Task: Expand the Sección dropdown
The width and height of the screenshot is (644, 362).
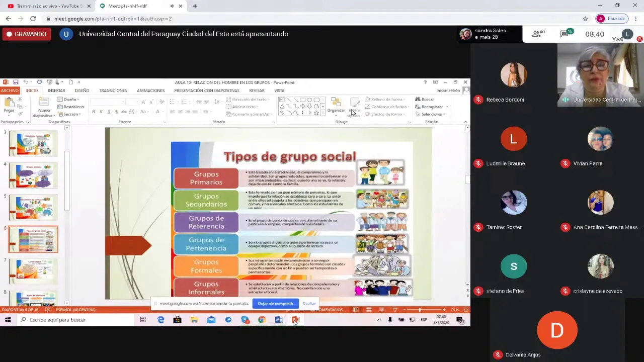Action: [x=68, y=114]
